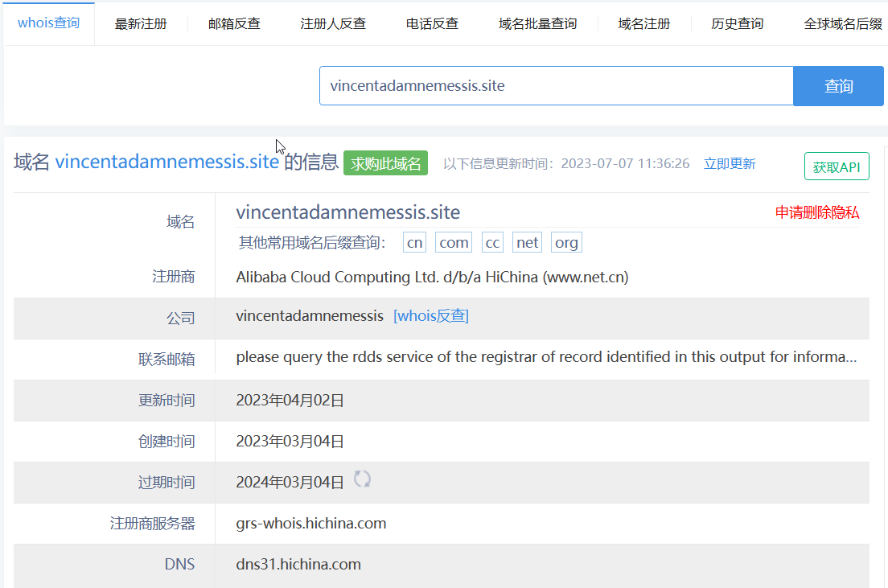The width and height of the screenshot is (888, 588).
Task: Check the com domain suffix
Action: click(454, 243)
